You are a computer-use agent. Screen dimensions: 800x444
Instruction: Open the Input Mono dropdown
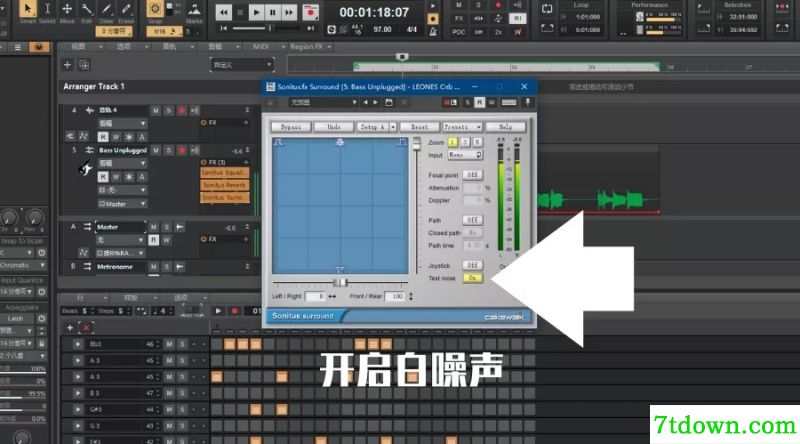coord(465,155)
